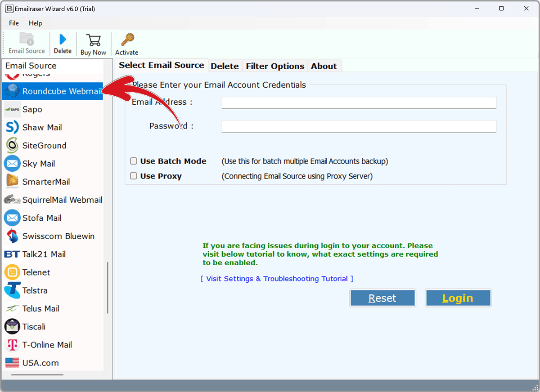Select the 'Tiscali' text label

pyautogui.click(x=34, y=327)
